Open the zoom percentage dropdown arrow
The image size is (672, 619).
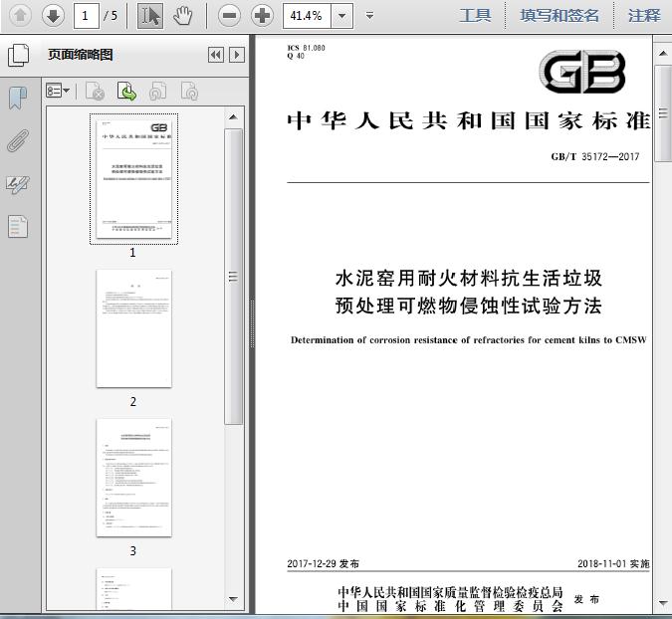[342, 15]
